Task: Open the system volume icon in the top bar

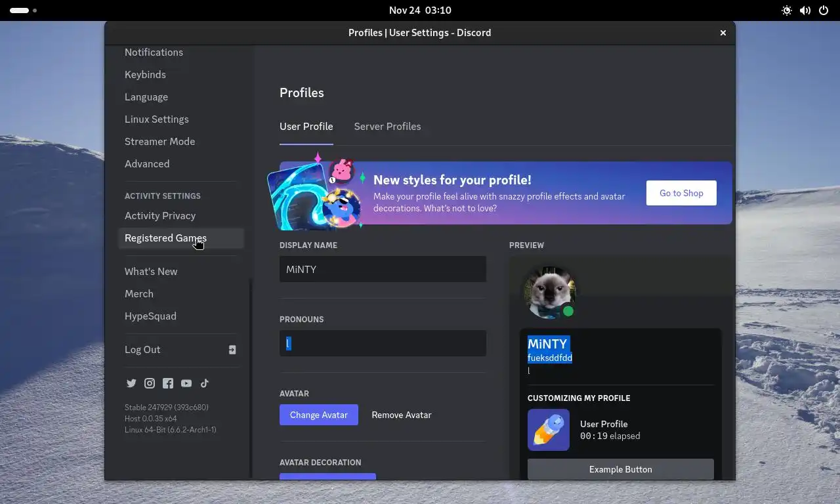Action: coord(805,10)
